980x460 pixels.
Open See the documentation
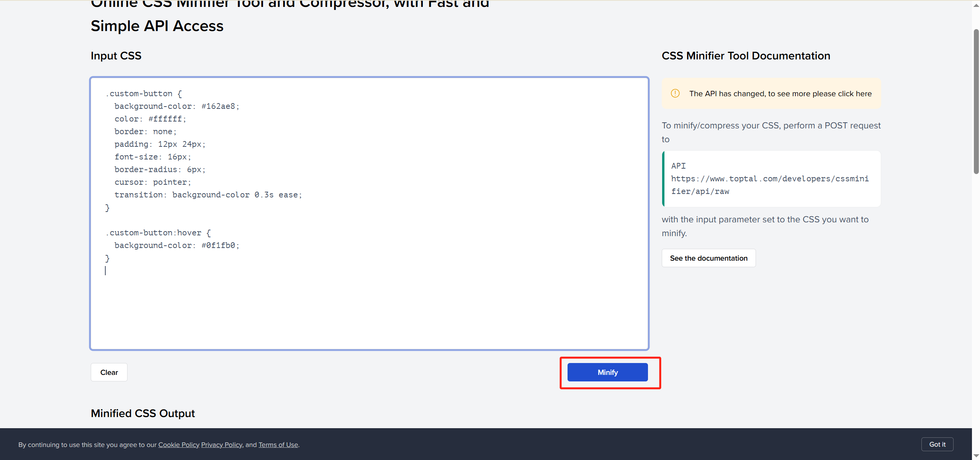coord(708,258)
